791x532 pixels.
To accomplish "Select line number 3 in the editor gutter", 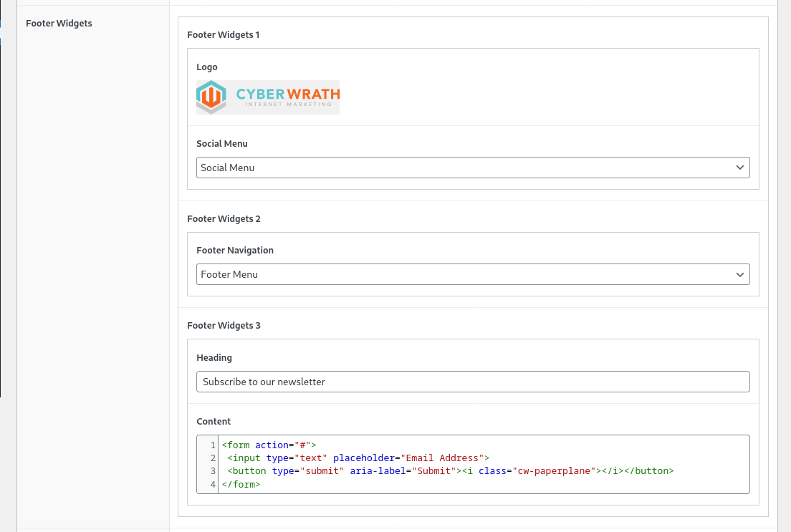I will tap(213, 470).
